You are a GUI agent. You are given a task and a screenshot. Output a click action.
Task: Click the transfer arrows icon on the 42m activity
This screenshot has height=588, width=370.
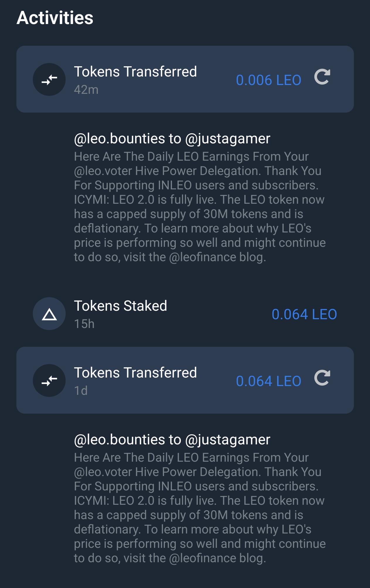click(49, 79)
